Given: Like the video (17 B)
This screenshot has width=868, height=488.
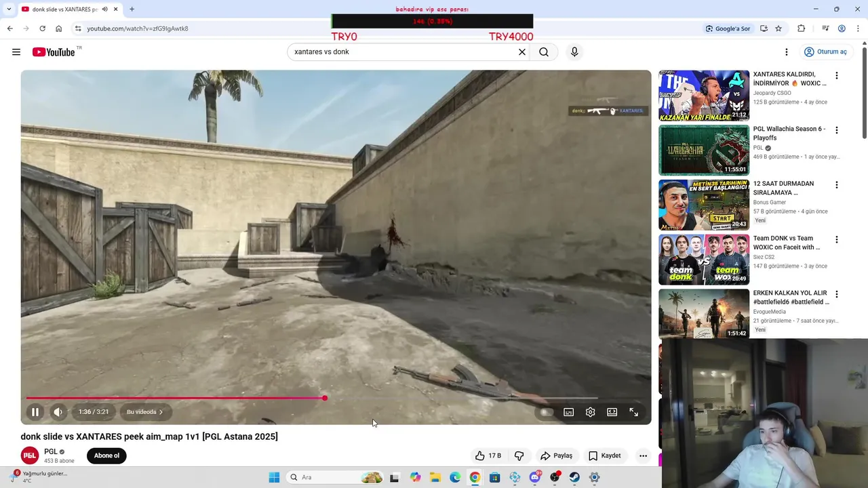Looking at the screenshot, I should coord(488,456).
